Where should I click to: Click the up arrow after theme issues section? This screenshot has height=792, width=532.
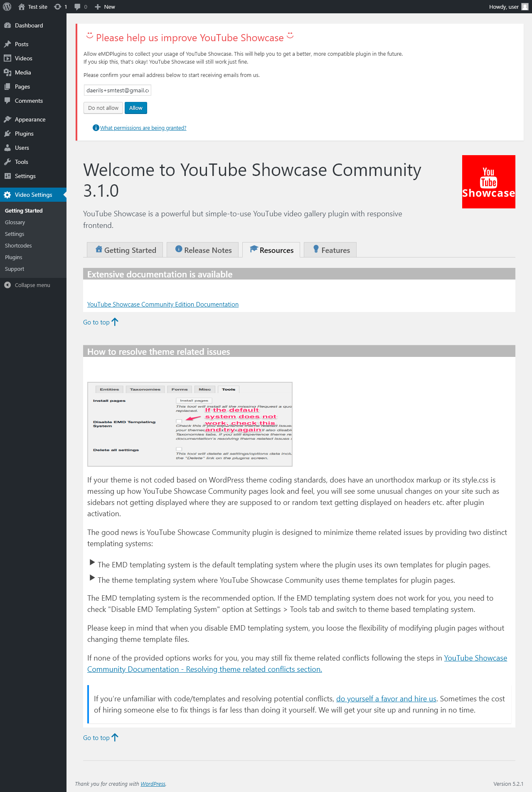(115, 738)
